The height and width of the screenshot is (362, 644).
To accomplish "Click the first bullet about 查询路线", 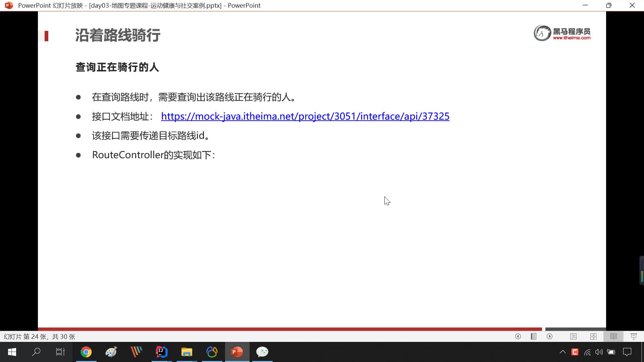I will (194, 97).
